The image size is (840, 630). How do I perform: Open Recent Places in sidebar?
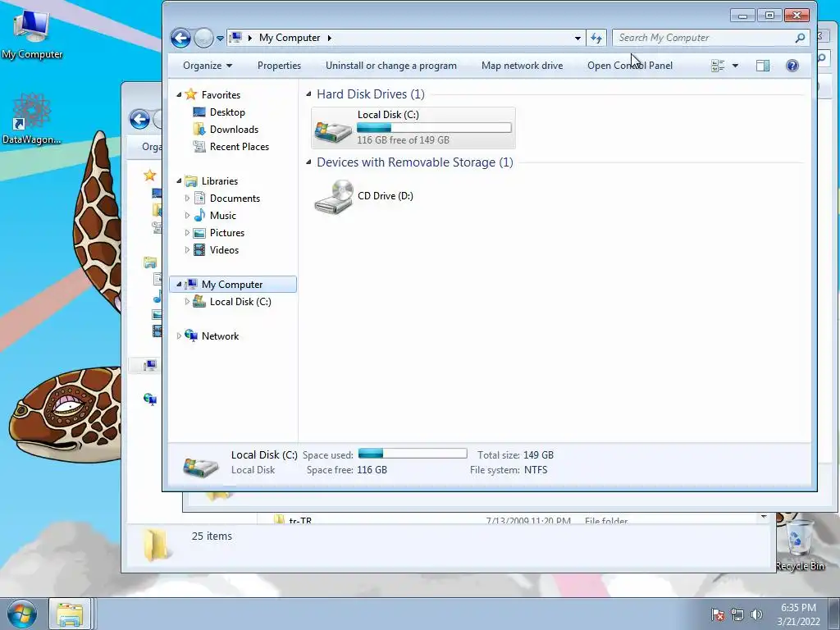point(240,146)
